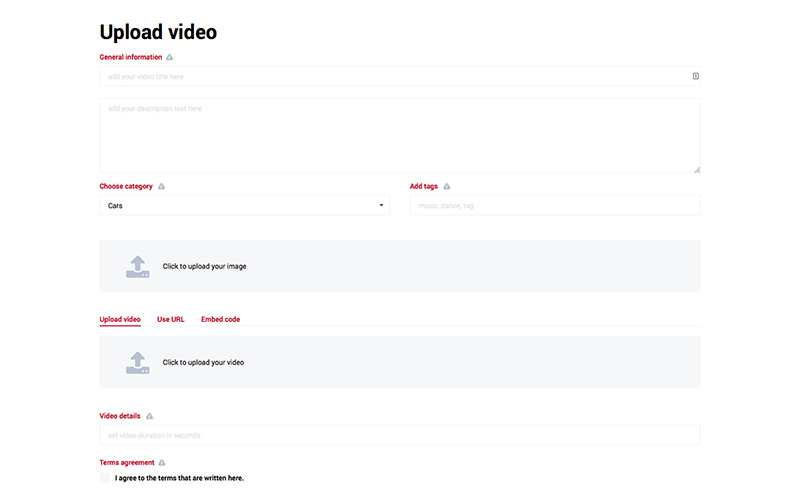
Task: Select the Upload video tab
Action: tap(120, 319)
